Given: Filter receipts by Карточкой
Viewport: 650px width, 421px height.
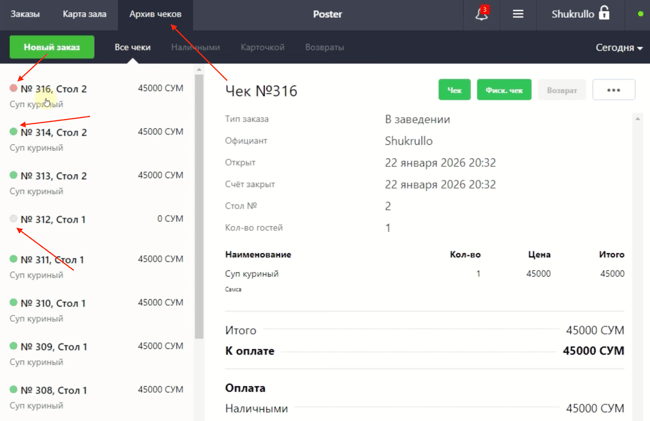Looking at the screenshot, I should 262,48.
